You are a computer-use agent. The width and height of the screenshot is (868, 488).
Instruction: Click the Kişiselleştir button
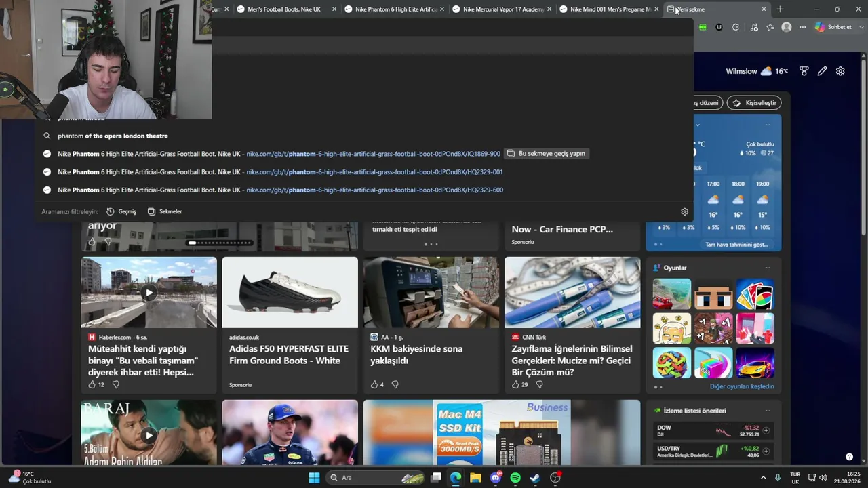point(754,103)
